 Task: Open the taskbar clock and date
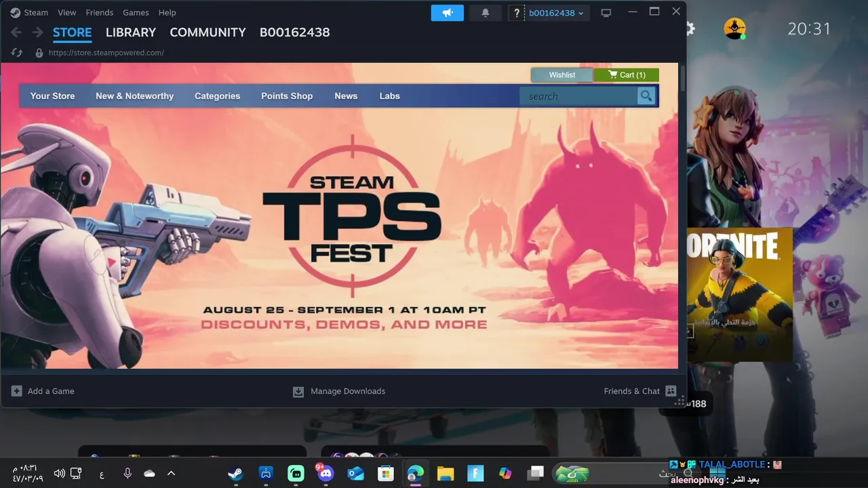[27, 473]
